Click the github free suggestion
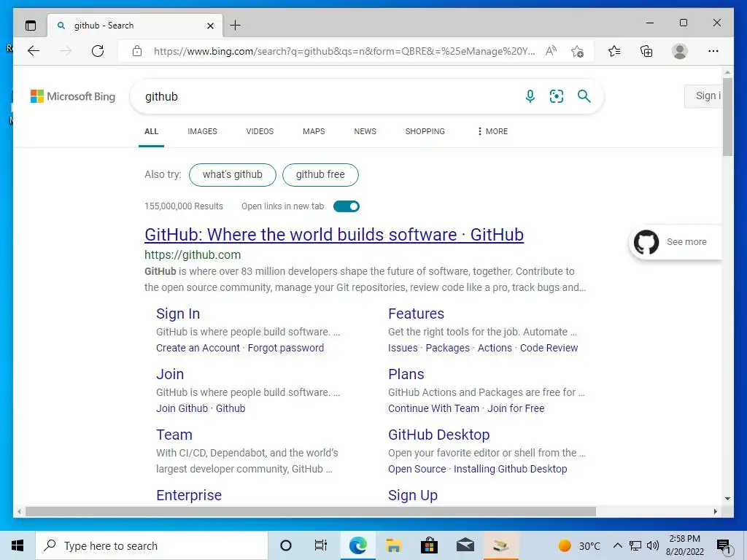 point(320,175)
